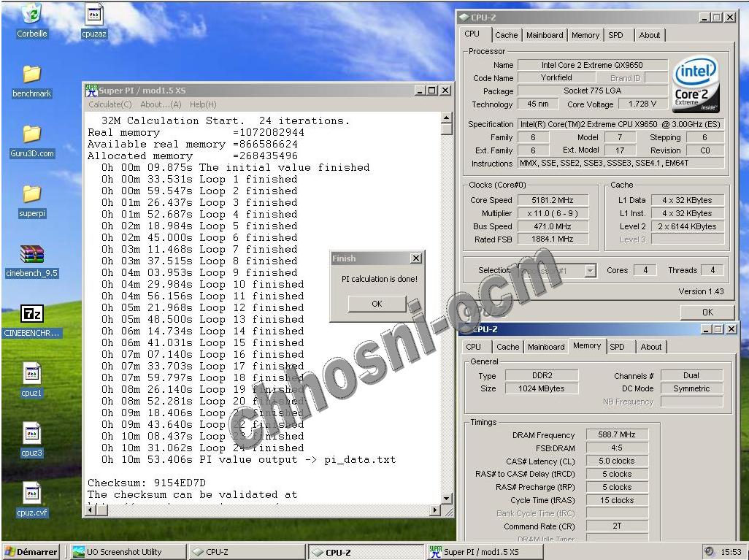The image size is (749, 560).
Task: Switch to SPD tab in lower CPU-Z window
Action: coord(617,346)
